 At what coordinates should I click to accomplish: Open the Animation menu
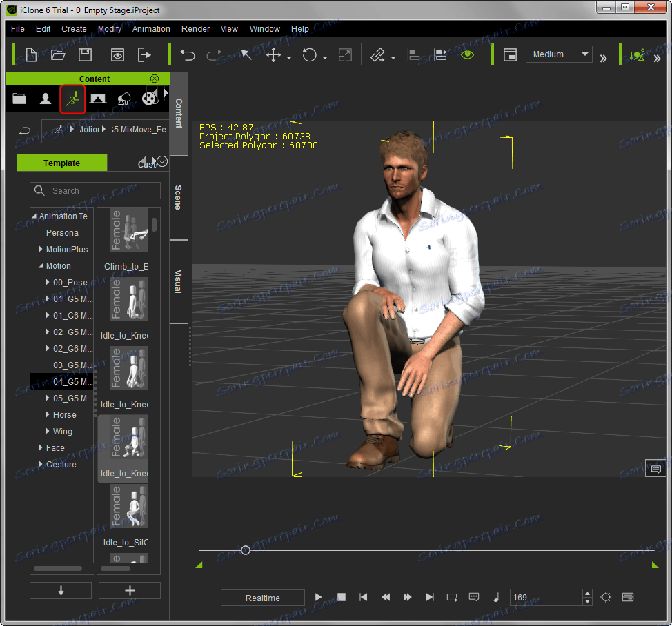tap(151, 29)
